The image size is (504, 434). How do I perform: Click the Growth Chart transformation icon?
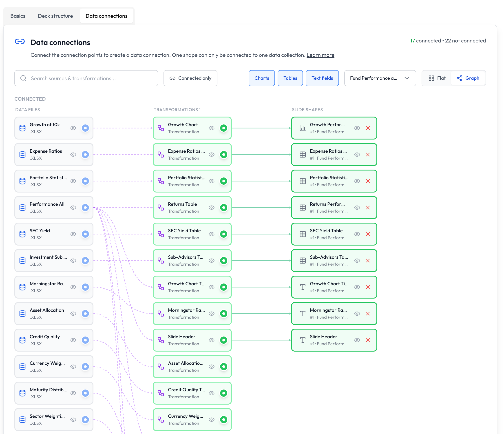click(161, 128)
